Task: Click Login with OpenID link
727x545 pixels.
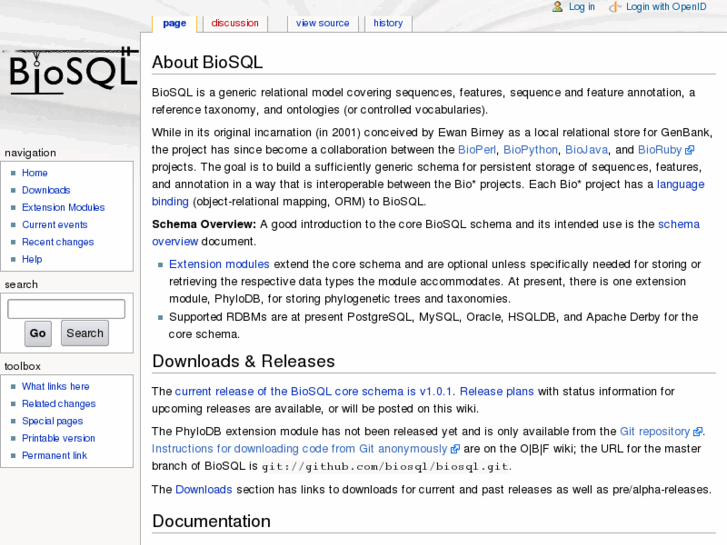Action: coord(666,7)
